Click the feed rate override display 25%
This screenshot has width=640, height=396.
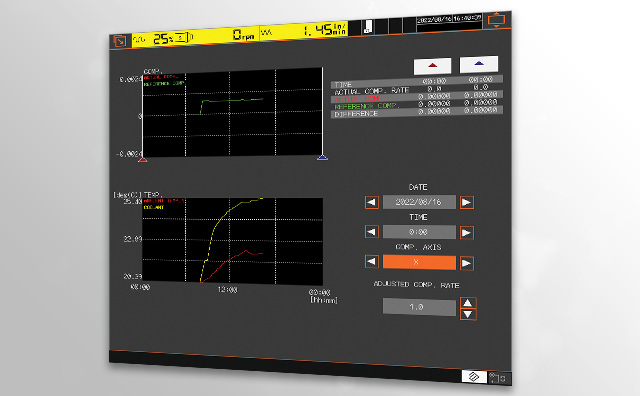[x=163, y=39]
